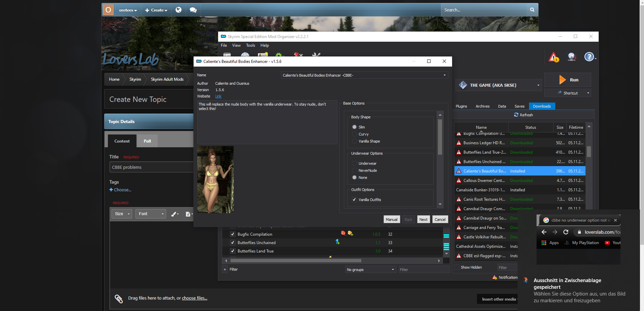Screen dimensions: 644x311
Task: Open the No groups dropdown
Action: click(370, 270)
